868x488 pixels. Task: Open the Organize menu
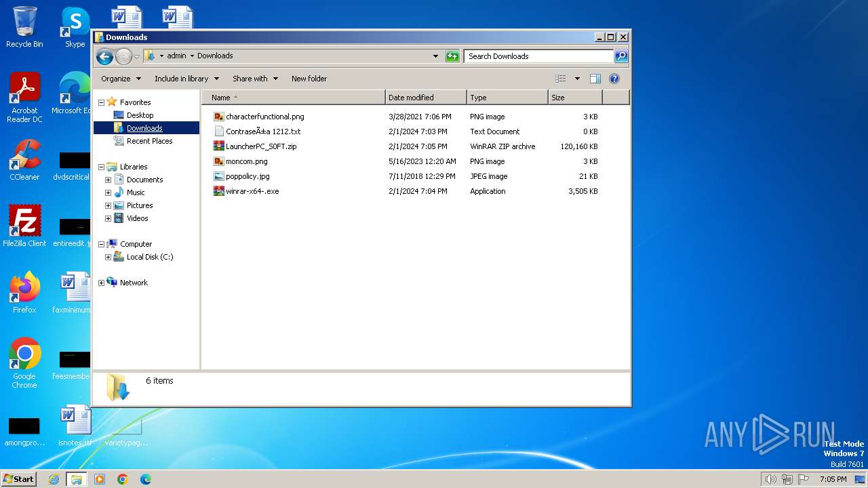click(121, 79)
